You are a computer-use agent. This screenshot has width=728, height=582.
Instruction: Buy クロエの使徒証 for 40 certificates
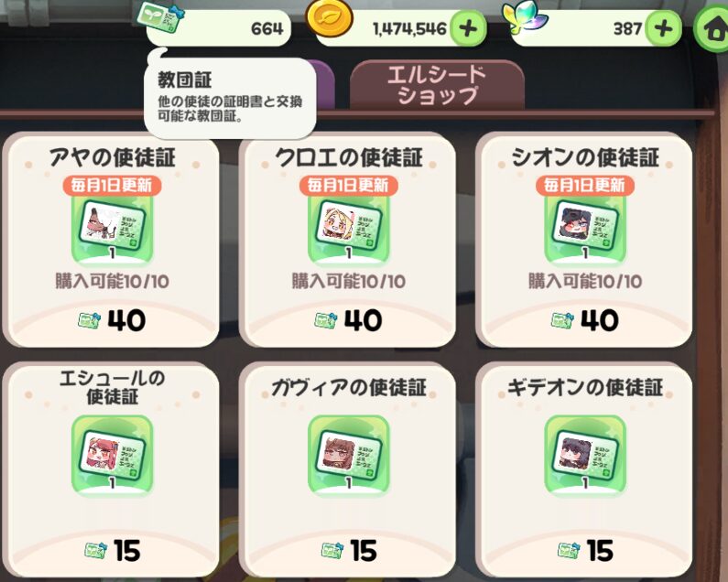coord(348,320)
